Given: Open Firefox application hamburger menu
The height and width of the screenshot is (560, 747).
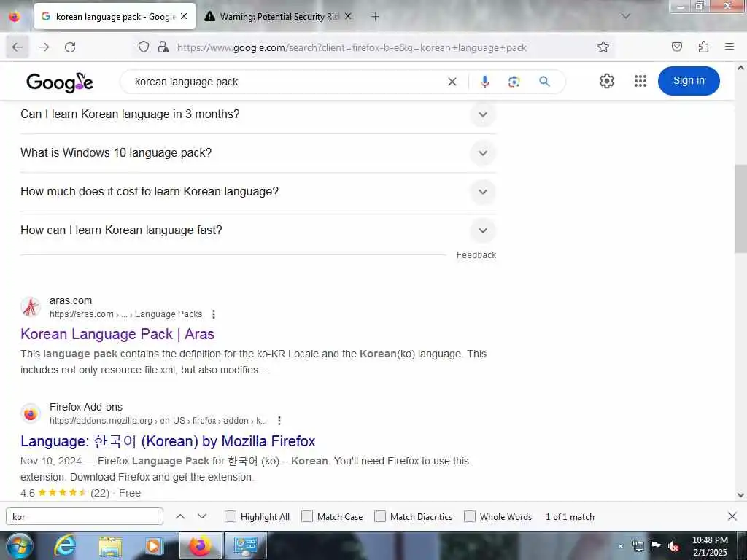Looking at the screenshot, I should click(x=729, y=47).
